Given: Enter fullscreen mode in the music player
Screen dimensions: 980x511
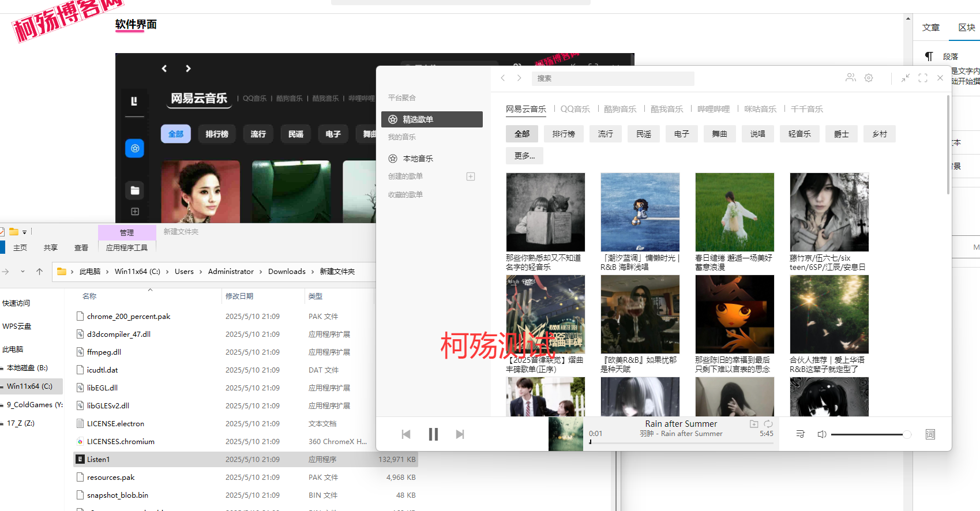Looking at the screenshot, I should (923, 78).
